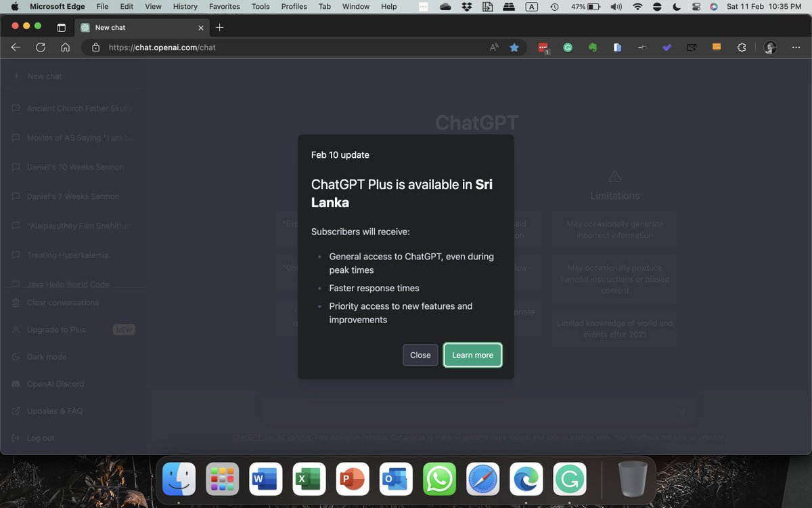Launch Microsoft Word from Dock
Screen dimensions: 812x508
265,480
